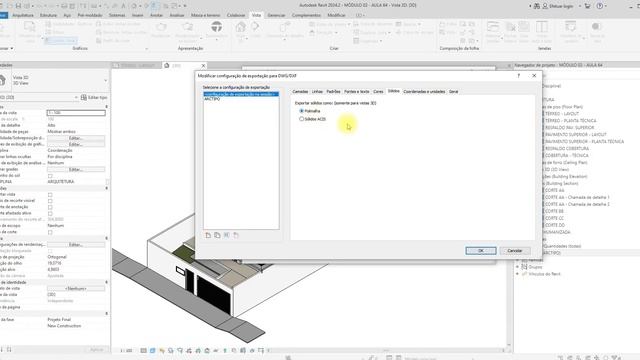Click Cancelar in the export dialog
This screenshot has height=360, width=640.
point(515,251)
